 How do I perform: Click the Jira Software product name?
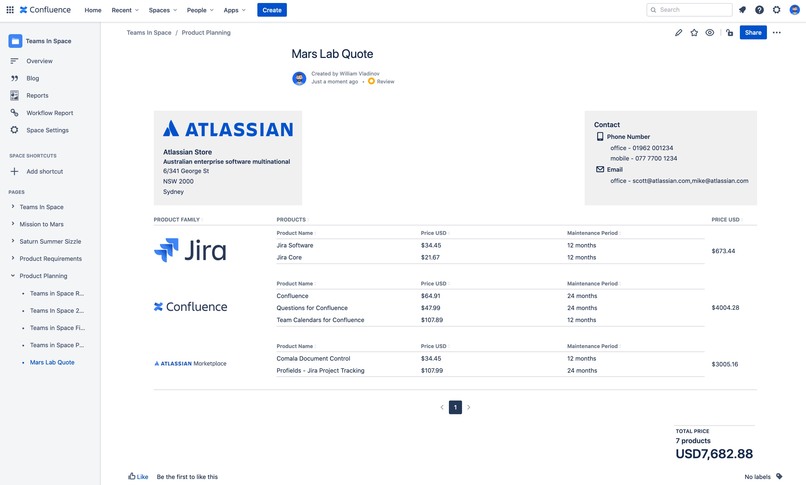click(295, 246)
